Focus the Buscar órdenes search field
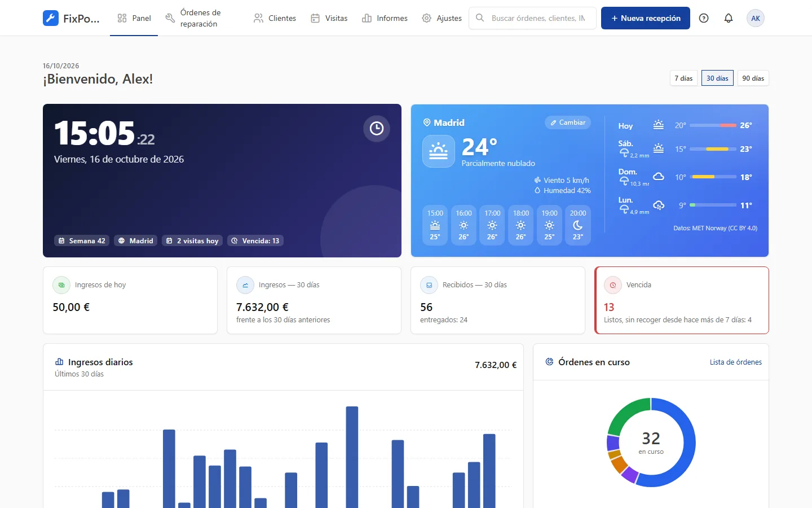The width and height of the screenshot is (812, 508). pos(532,18)
